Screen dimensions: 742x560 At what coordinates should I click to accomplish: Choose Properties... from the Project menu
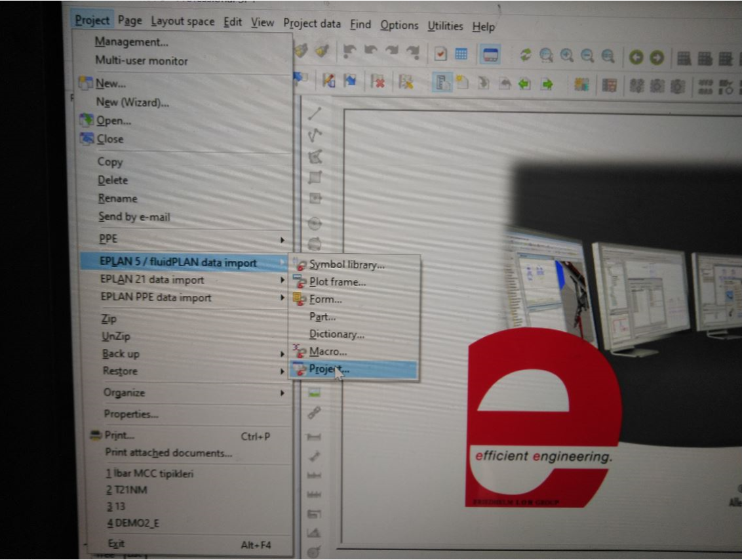click(x=131, y=414)
